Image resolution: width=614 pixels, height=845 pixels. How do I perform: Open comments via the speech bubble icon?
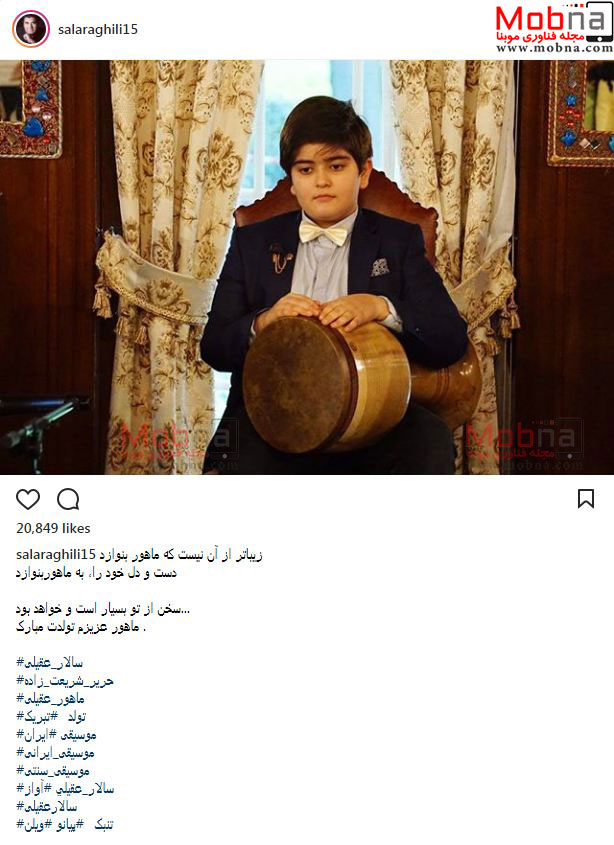coord(68,500)
